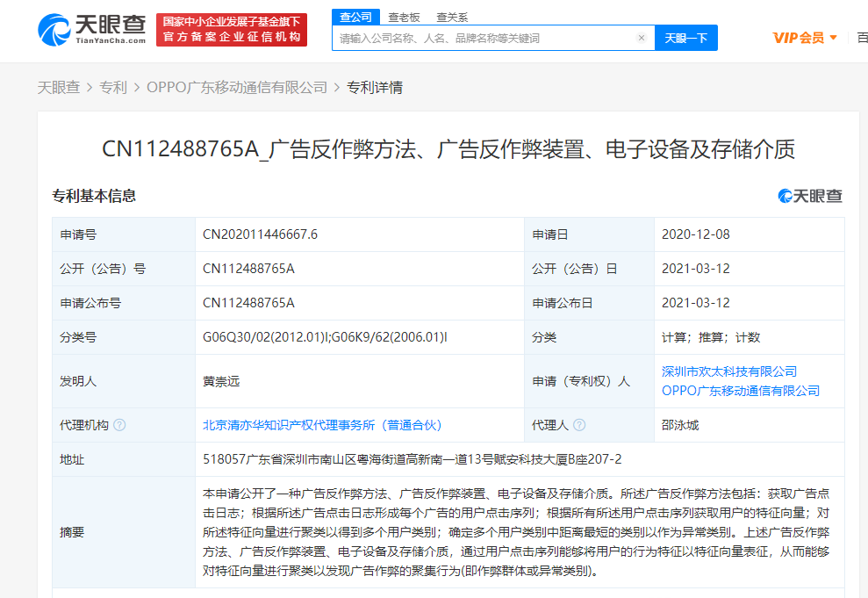
Task: Expand the VIP会员 dropdown arrow
Action: pos(833,39)
